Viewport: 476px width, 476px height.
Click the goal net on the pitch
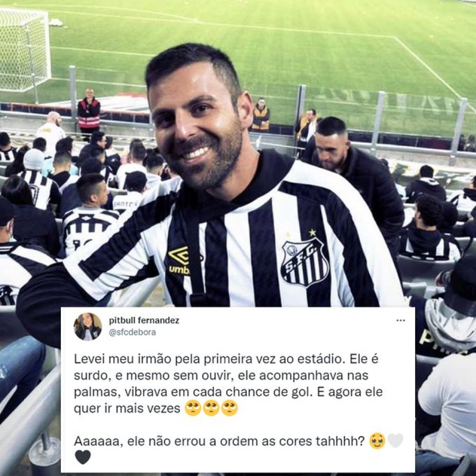click(24, 50)
